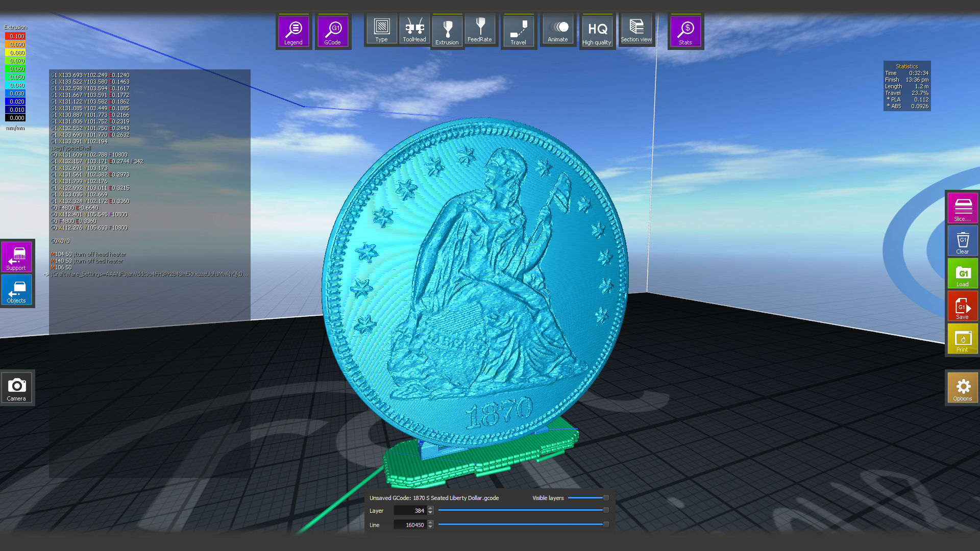The height and width of the screenshot is (551, 980).
Task: Open the Support tool
Action: [x=16, y=257]
